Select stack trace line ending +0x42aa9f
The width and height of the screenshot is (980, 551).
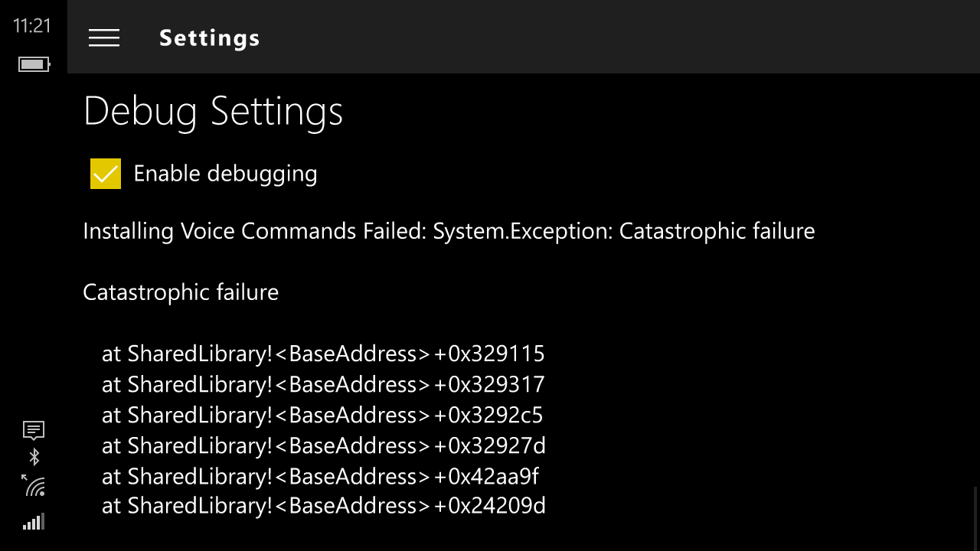(320, 476)
